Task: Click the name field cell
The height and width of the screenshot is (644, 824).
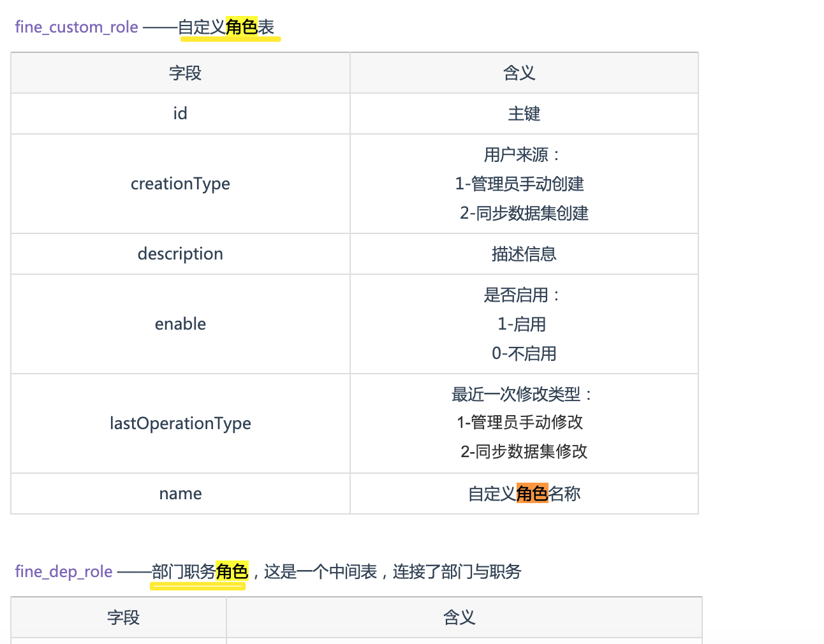Action: 180,494
